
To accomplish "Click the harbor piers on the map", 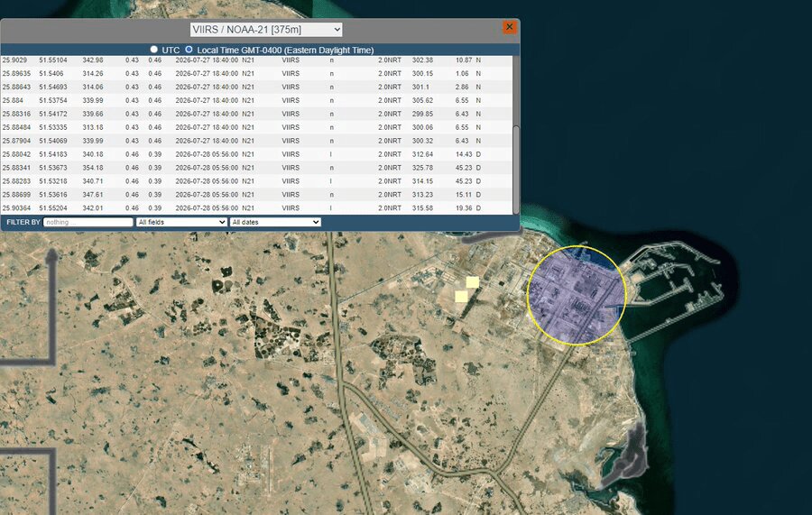I will point(673,290).
